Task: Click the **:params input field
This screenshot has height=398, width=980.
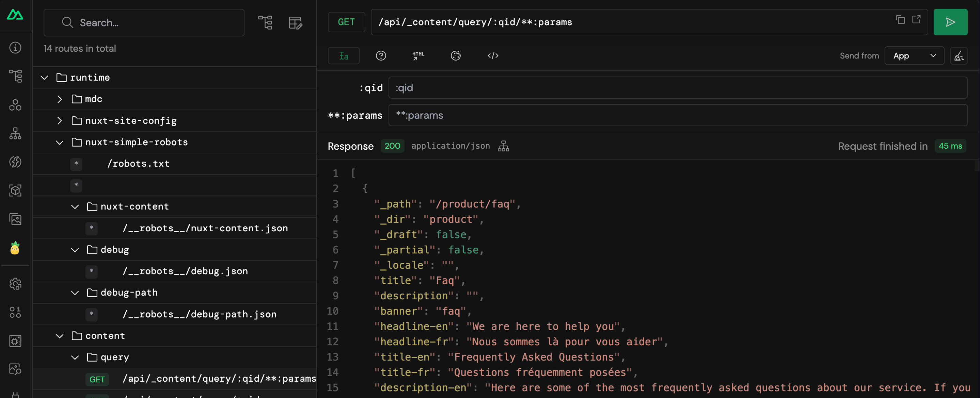Action: (x=678, y=115)
